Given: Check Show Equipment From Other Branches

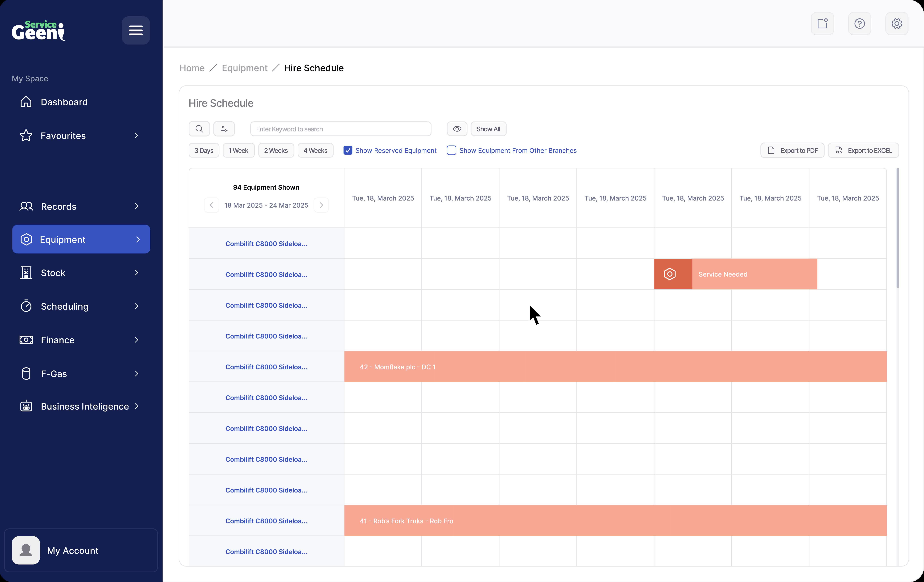Looking at the screenshot, I should (452, 150).
